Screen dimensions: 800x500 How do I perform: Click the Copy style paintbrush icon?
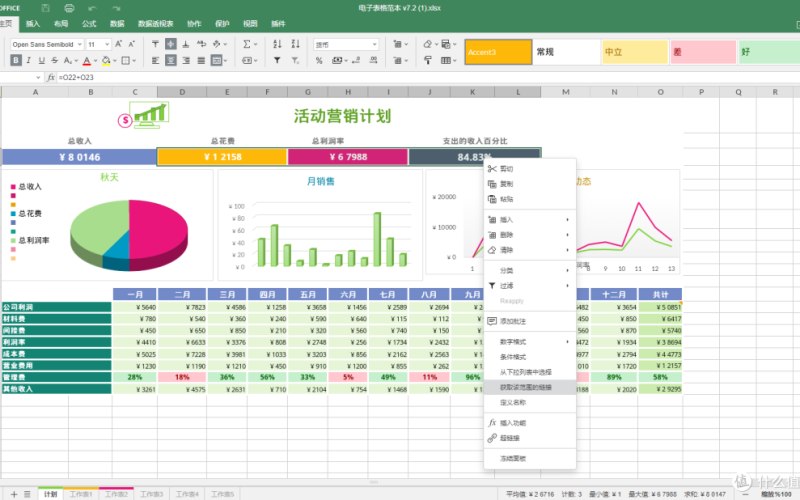tap(428, 60)
